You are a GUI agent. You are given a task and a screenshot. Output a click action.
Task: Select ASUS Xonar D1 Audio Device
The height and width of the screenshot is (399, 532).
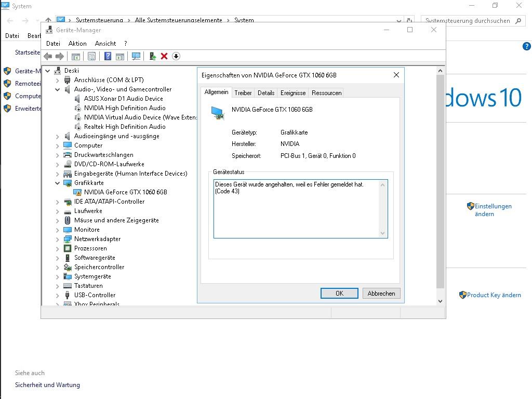click(x=124, y=99)
